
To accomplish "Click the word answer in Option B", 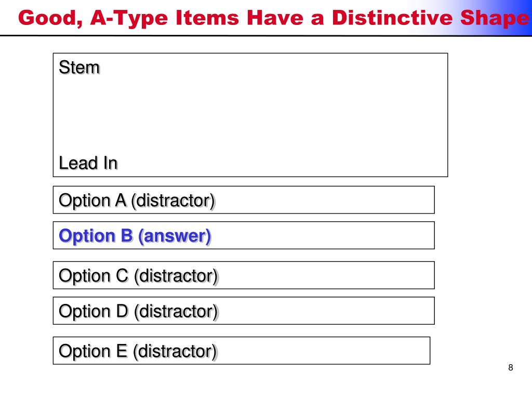I will [x=175, y=236].
